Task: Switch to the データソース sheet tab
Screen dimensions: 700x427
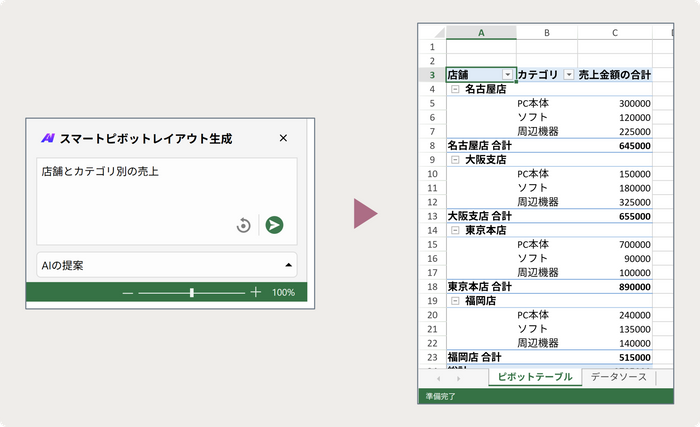Action: click(617, 377)
